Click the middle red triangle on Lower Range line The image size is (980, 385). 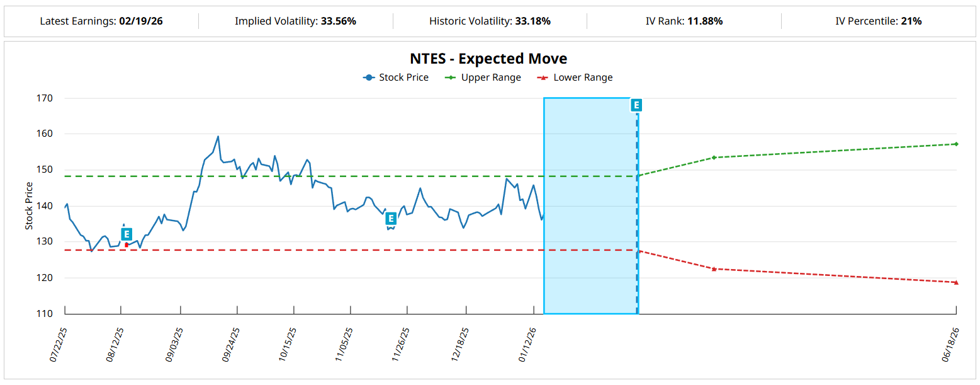pyautogui.click(x=714, y=269)
